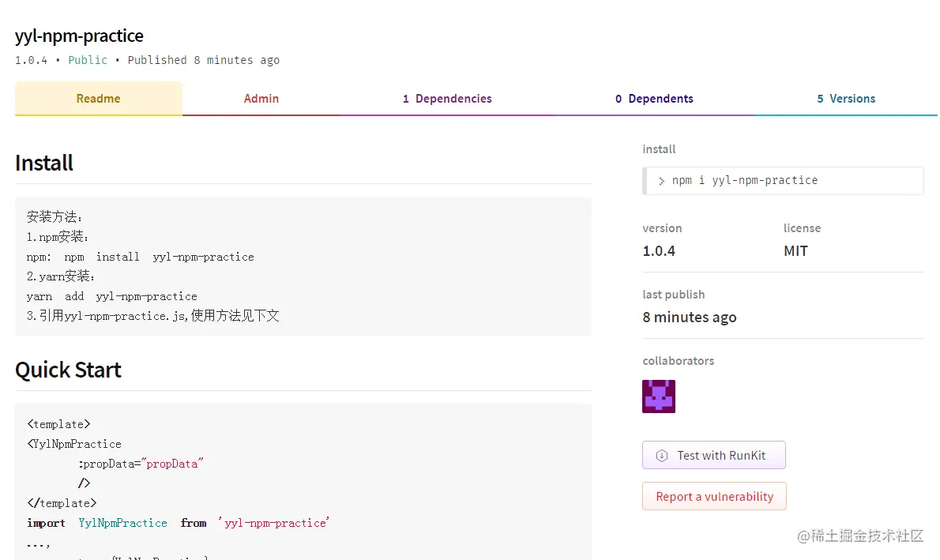Click the 1.0.4 version under package title

click(31, 60)
